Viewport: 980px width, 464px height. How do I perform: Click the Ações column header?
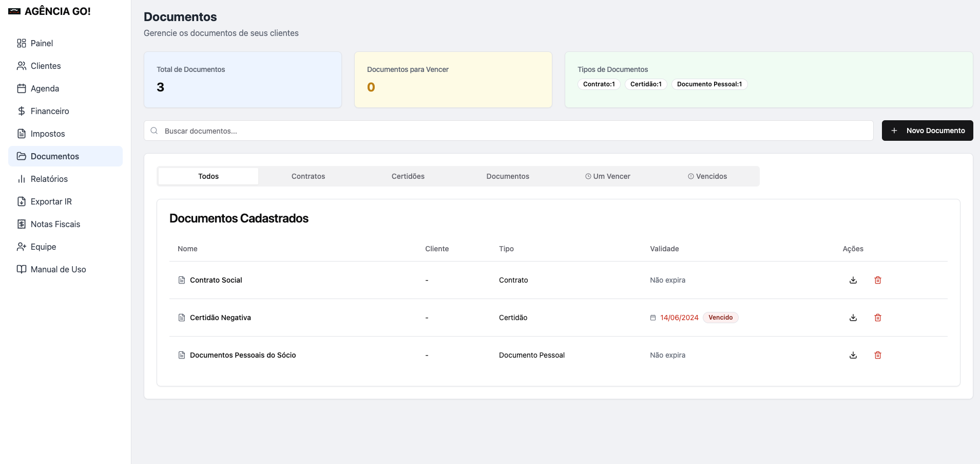(853, 249)
